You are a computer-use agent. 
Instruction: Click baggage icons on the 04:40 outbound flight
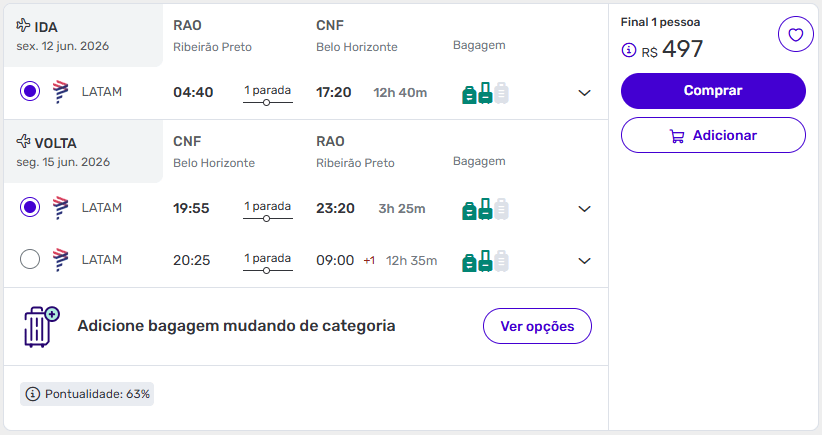click(485, 93)
